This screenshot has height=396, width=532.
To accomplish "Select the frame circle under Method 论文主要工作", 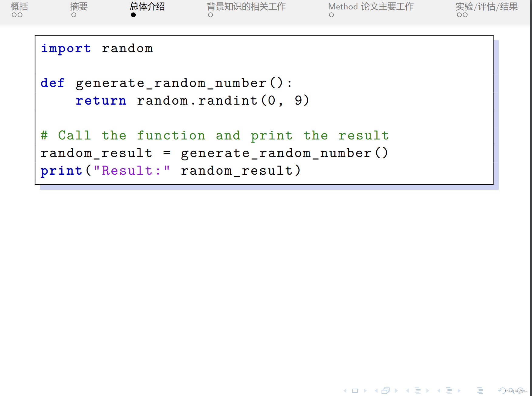I will [331, 15].
